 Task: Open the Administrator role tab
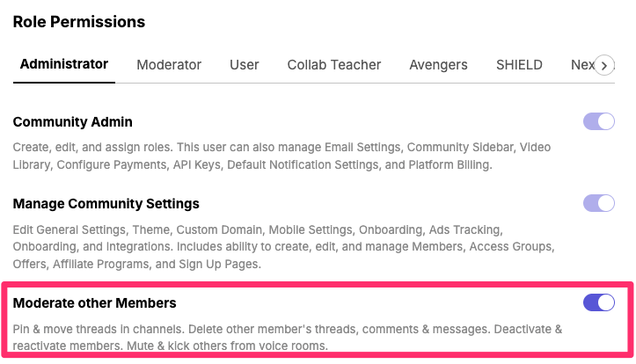point(64,64)
